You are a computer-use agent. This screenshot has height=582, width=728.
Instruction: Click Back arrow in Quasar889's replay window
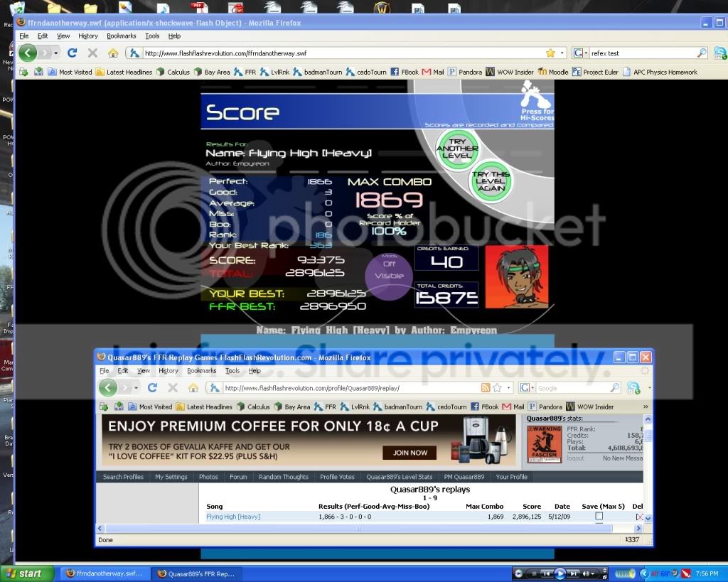point(107,388)
